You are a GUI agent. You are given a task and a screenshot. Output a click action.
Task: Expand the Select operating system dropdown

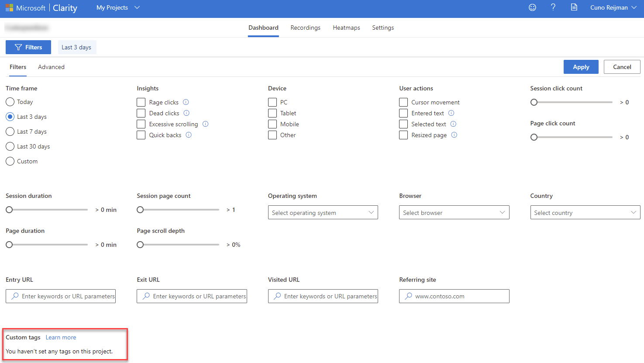(323, 213)
